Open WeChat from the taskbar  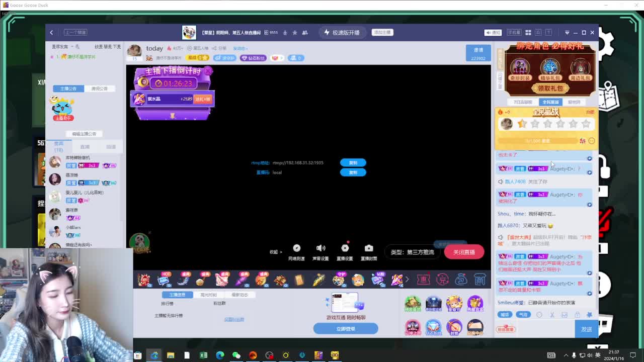point(236,355)
